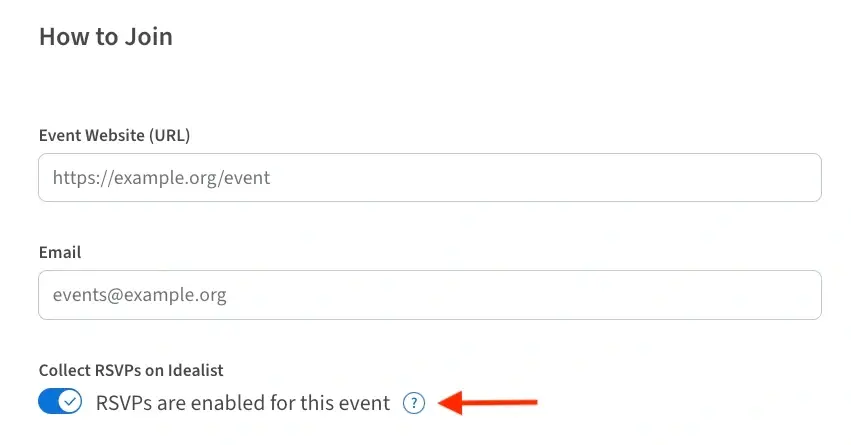The width and height of the screenshot is (851, 445).
Task: Click the "RSVPs are enabled for this event" text
Action: pos(243,403)
